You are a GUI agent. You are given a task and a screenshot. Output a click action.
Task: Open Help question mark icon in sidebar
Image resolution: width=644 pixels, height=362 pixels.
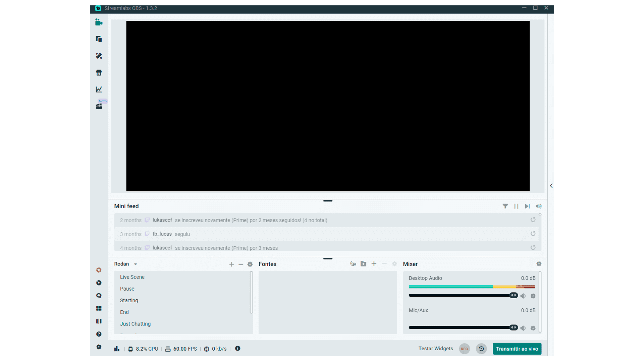click(99, 334)
